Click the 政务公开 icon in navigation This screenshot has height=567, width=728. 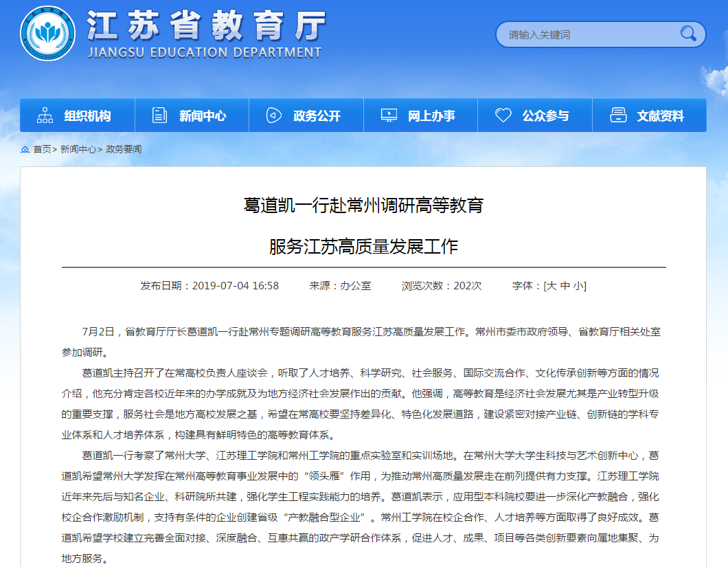274,115
